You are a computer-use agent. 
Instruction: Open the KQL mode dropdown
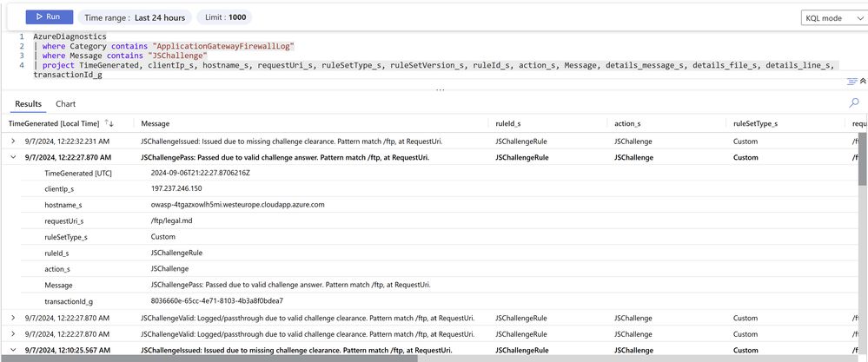pos(832,18)
